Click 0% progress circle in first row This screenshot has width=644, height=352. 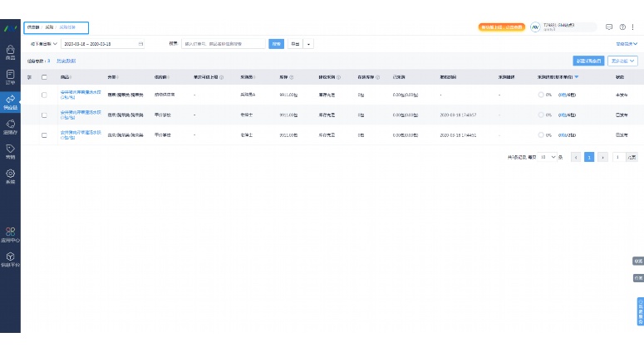[x=541, y=95]
